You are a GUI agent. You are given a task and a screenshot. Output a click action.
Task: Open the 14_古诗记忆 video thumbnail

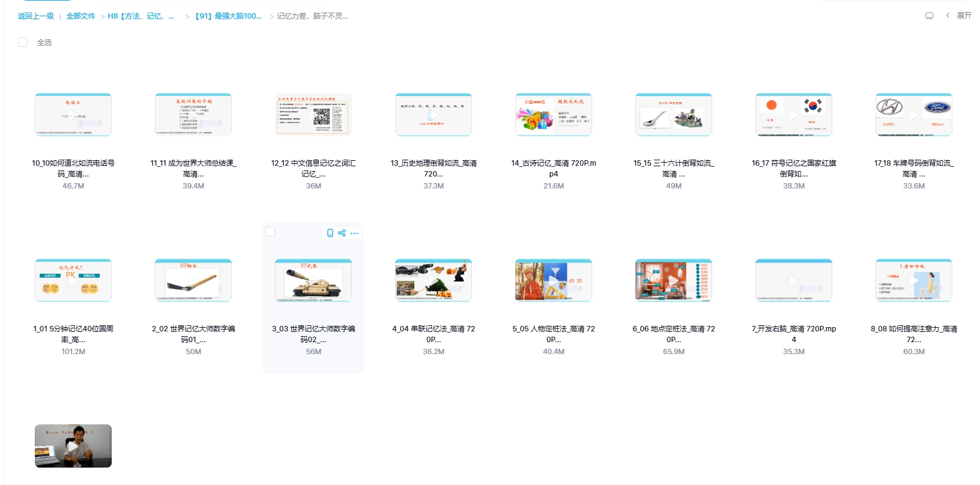click(x=554, y=115)
